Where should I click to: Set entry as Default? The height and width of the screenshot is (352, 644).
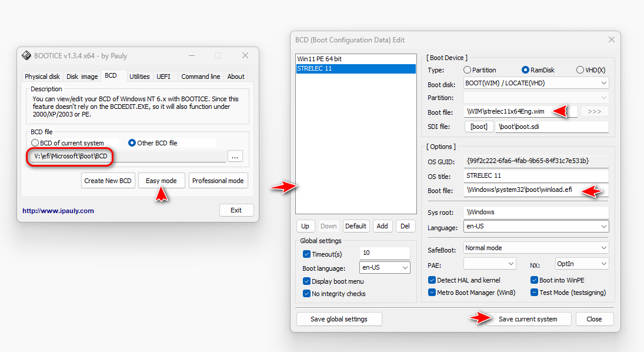pos(356,226)
